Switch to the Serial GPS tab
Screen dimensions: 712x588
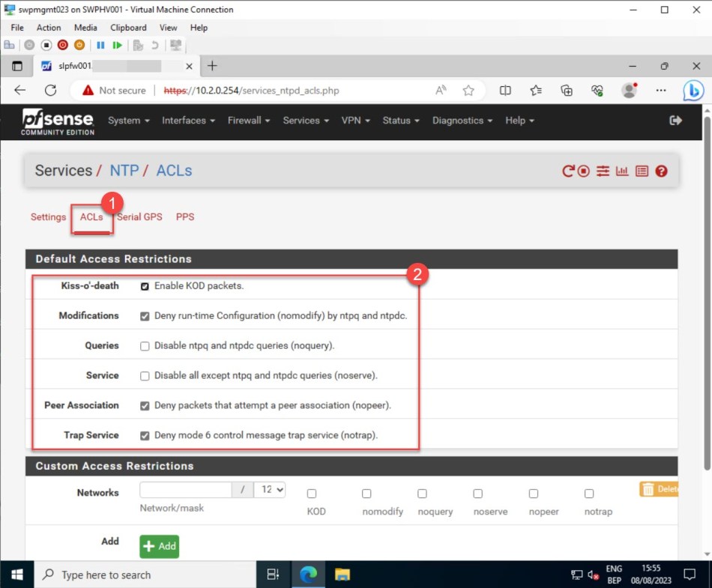click(139, 217)
